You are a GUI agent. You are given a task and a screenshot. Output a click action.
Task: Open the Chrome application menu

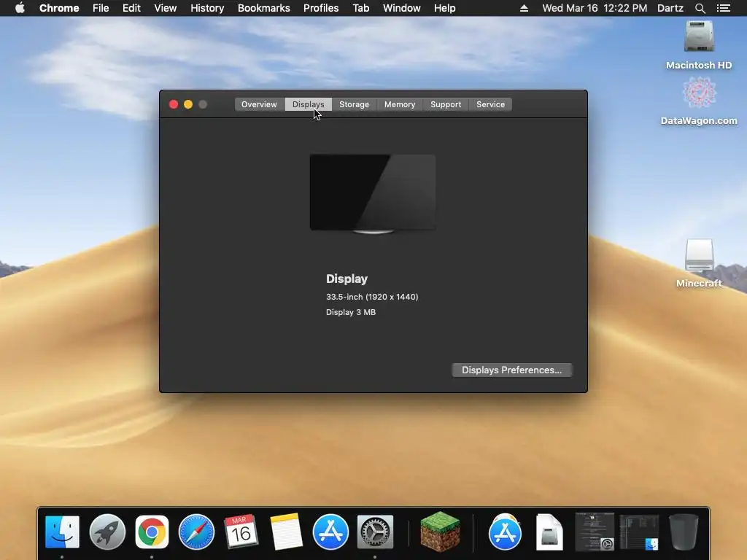59,8
